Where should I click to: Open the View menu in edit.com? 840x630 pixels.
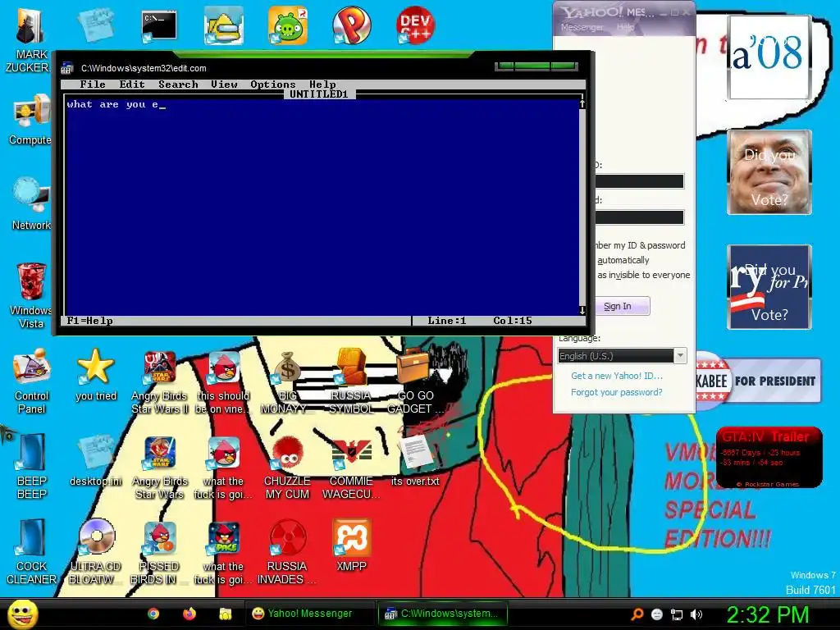(x=224, y=84)
